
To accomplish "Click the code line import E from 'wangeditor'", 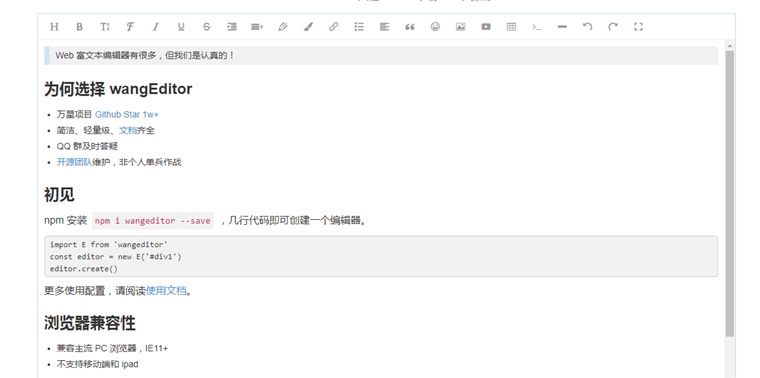I will click(109, 245).
